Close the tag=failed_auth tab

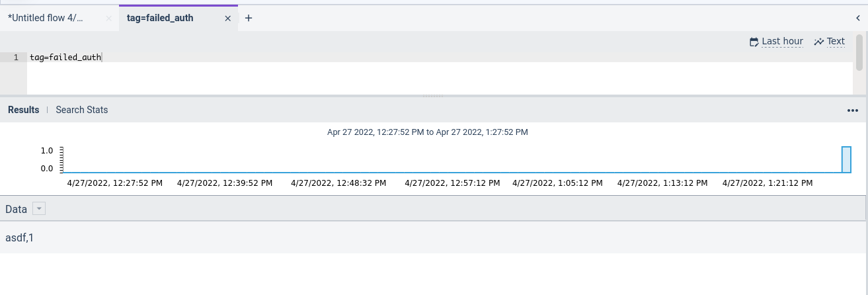click(x=227, y=19)
